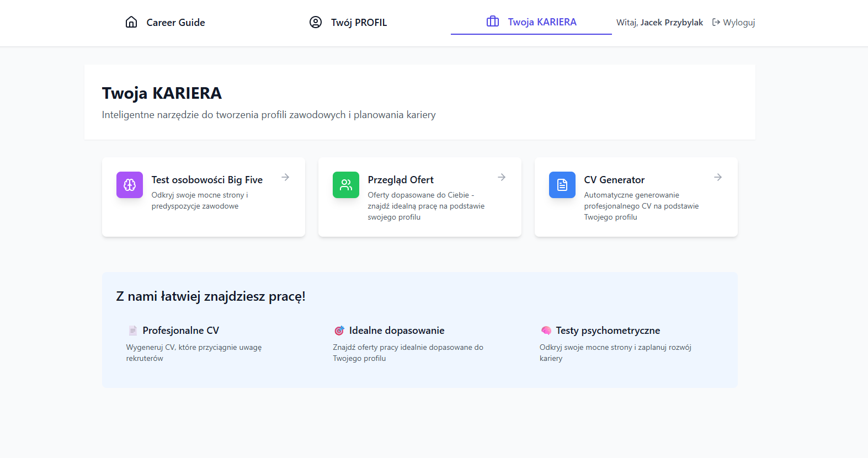
Task: Click heading Z nami łatwiej znajdziesz pracę!
Action: [x=211, y=296]
